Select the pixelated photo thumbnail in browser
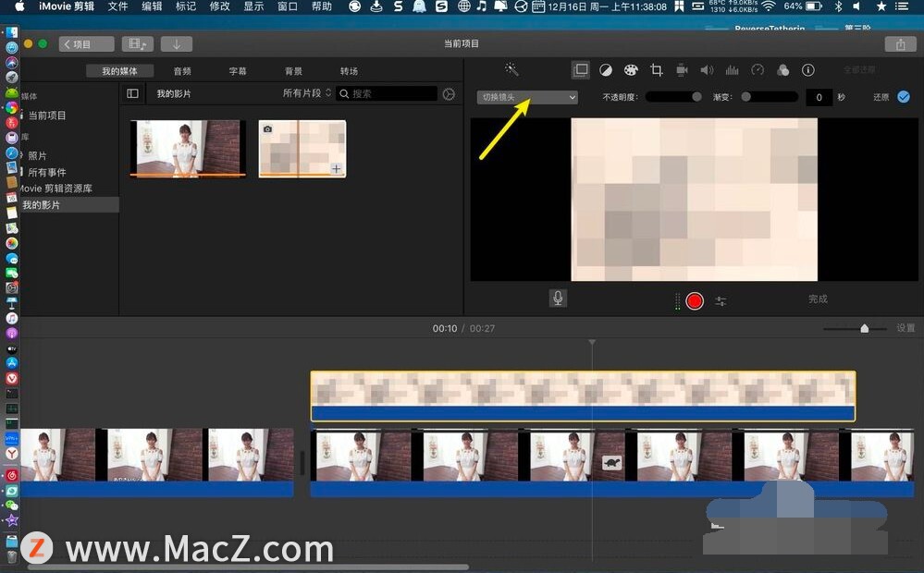The height and width of the screenshot is (573, 924). [302, 149]
